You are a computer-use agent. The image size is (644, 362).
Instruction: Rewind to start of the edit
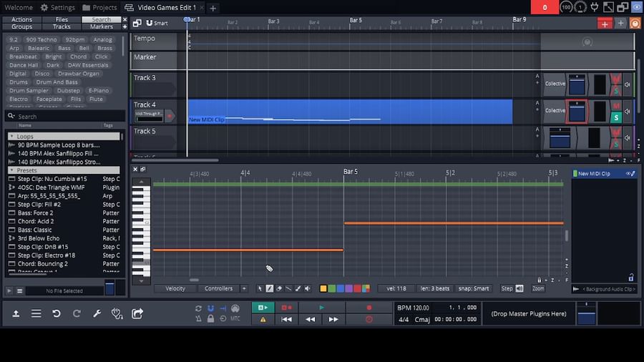286,319
